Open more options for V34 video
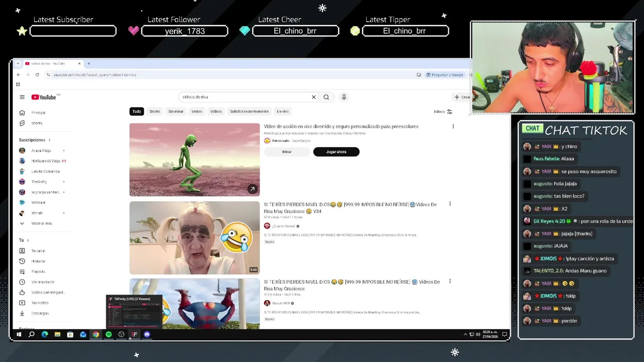 (450, 204)
